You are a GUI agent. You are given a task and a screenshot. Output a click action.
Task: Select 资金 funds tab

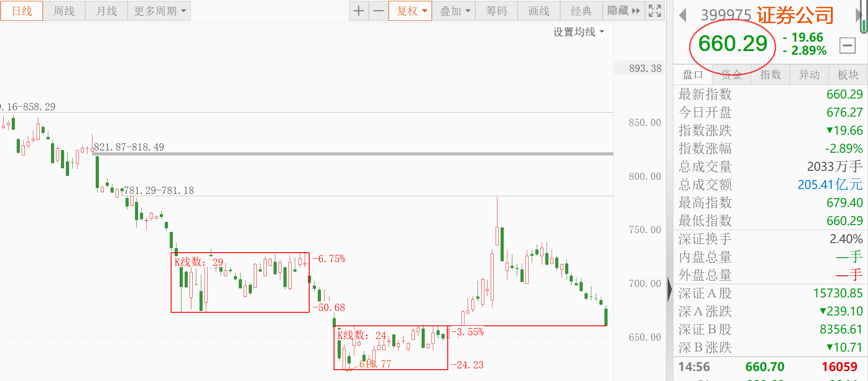click(732, 75)
